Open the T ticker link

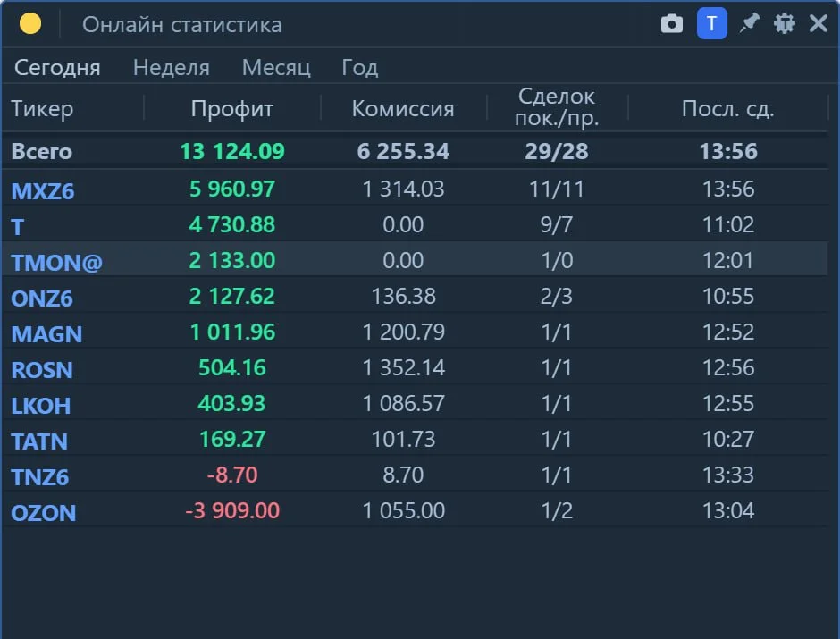tap(18, 227)
